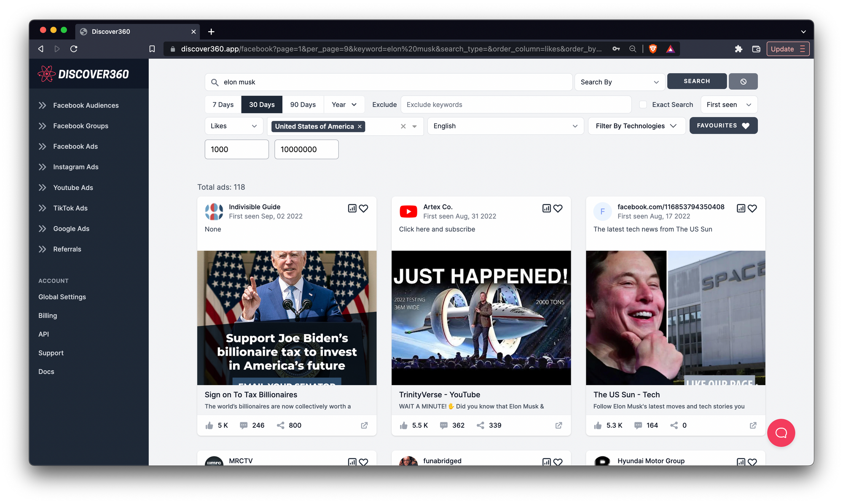Click the share icon showing 800
Screen dimensions: 843x504
pyautogui.click(x=280, y=426)
